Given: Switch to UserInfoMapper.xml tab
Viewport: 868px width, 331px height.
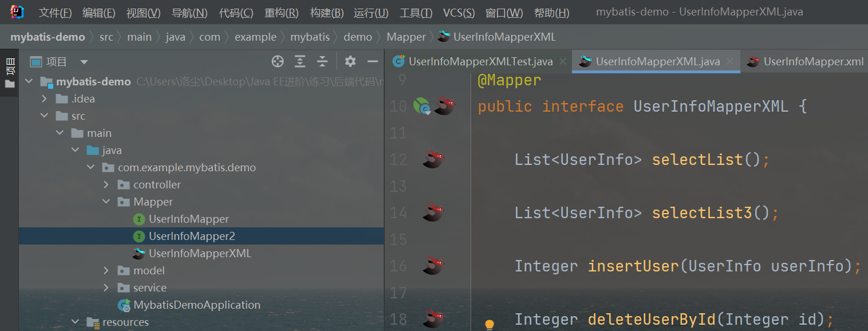Looking at the screenshot, I should pyautogui.click(x=806, y=62).
